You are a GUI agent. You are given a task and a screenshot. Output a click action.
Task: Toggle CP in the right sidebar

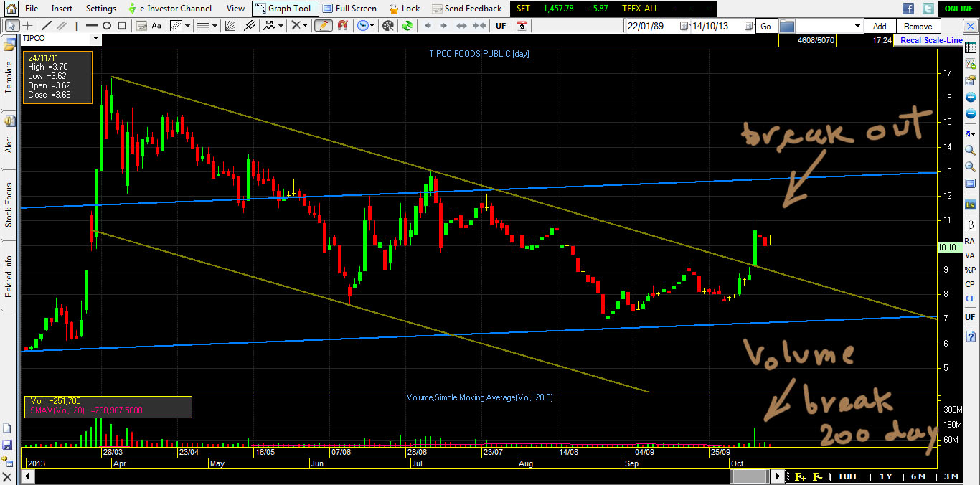[970, 284]
